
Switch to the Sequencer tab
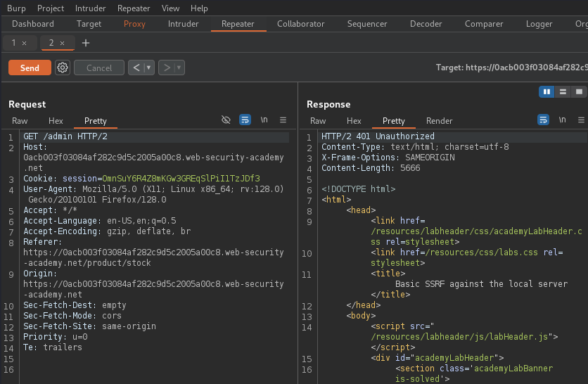pos(367,24)
